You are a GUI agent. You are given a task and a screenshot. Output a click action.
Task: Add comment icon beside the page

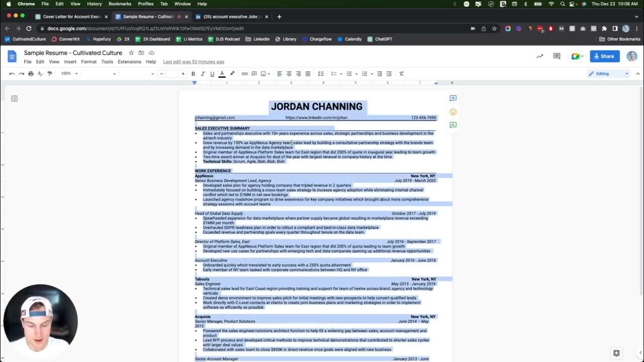click(453, 99)
